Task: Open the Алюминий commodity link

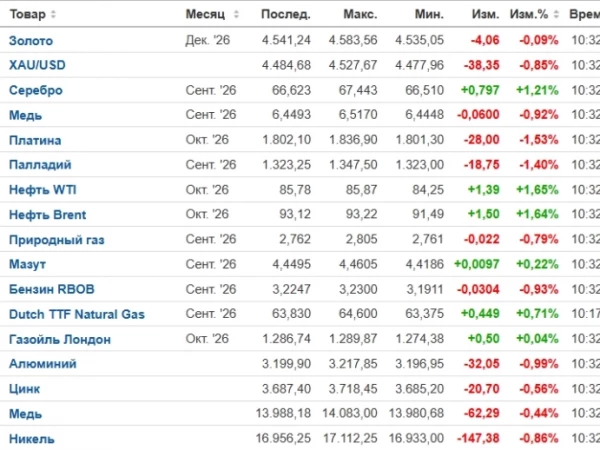Action: (x=43, y=364)
